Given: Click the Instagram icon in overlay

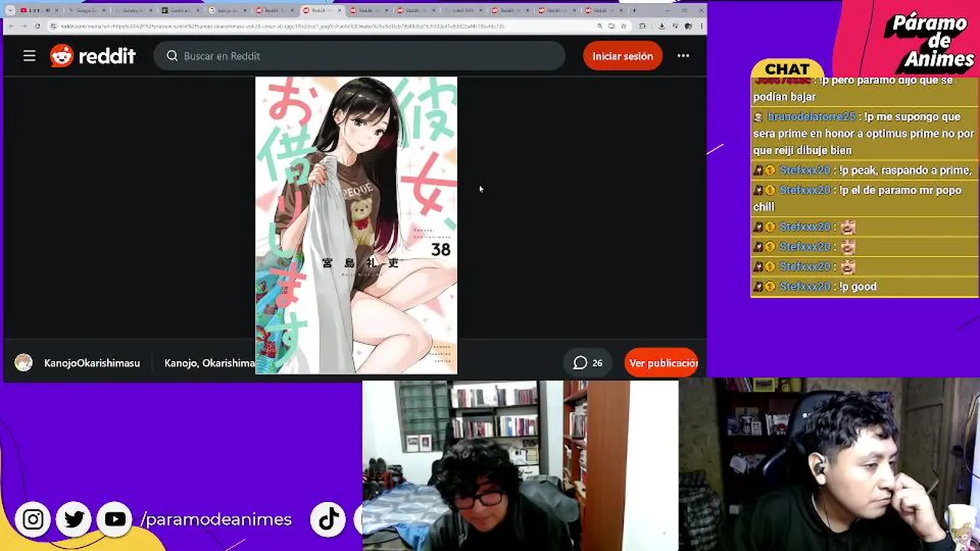Looking at the screenshot, I should coord(33,520).
